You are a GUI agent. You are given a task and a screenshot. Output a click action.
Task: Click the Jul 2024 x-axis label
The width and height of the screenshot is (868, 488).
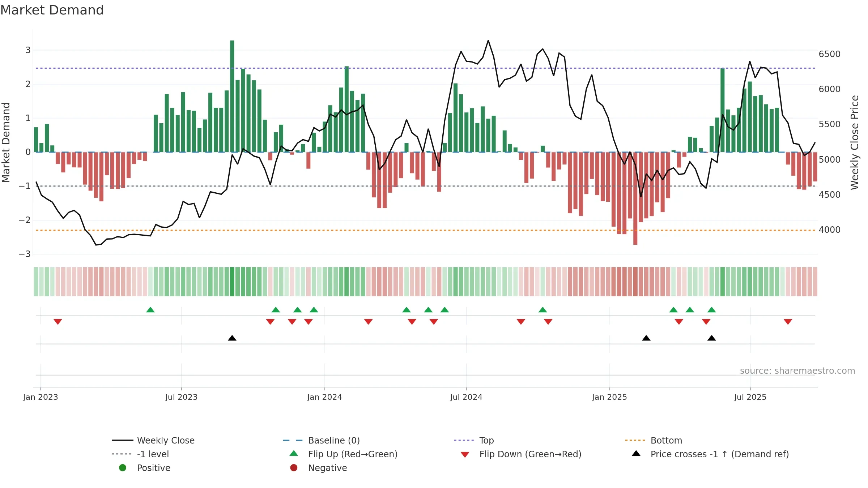[x=466, y=397]
